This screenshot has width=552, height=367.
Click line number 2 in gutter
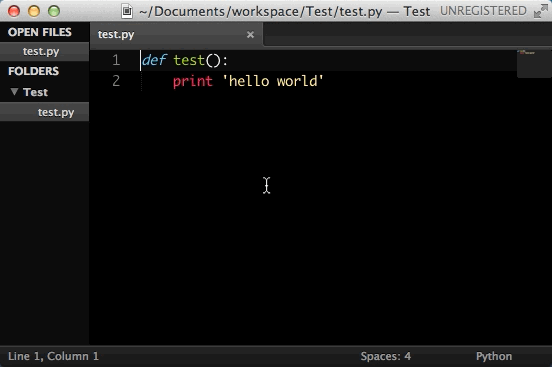point(116,81)
